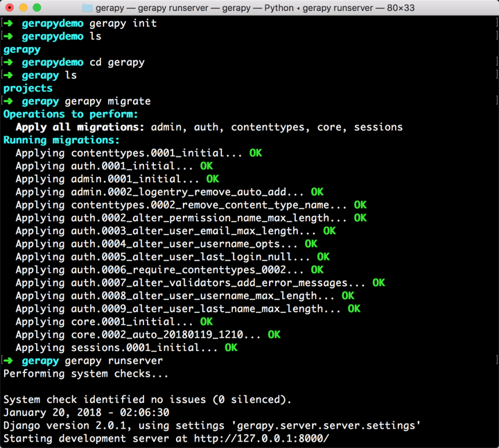The width and height of the screenshot is (499, 448).
Task: Click 'Operations to perform:' heading
Action: [71, 114]
